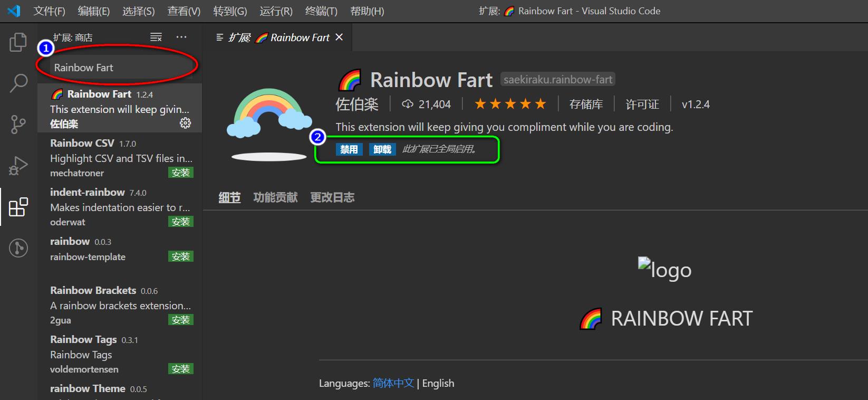Viewport: 868px width, 400px height.
Task: Open manage gear for Rainbow Fart extension
Action: point(186,123)
